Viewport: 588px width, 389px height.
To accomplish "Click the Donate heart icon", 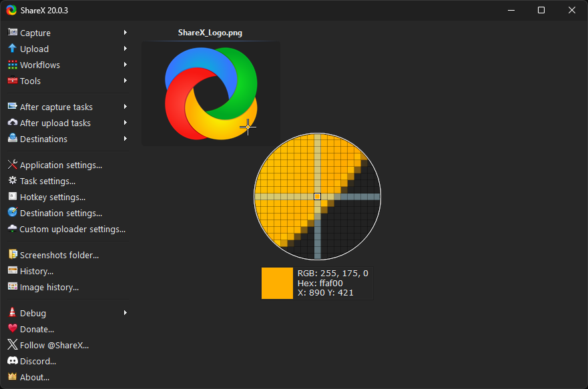I will (x=13, y=328).
